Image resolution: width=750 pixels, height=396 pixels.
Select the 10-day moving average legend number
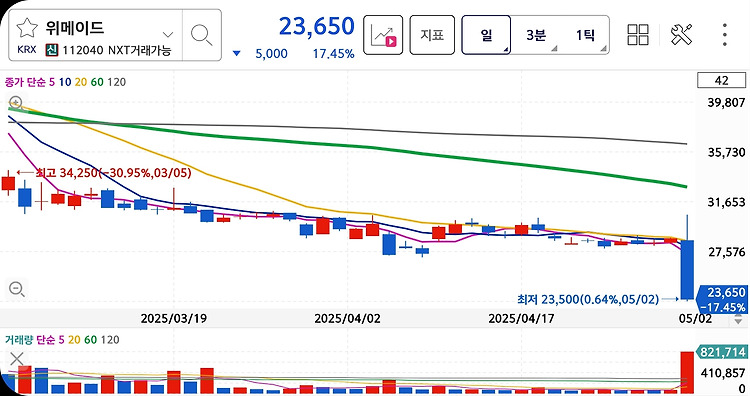pyautogui.click(x=65, y=82)
